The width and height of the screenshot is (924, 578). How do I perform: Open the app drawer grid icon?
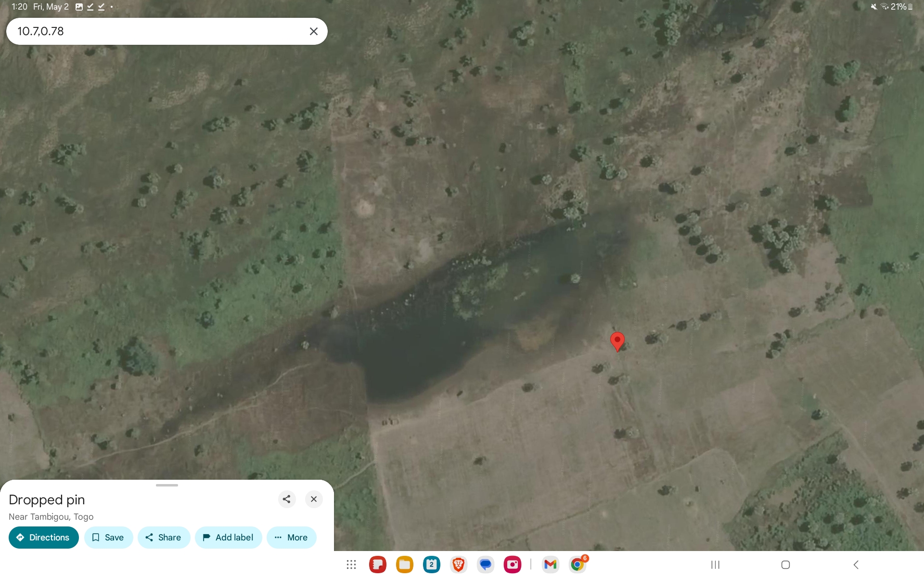click(351, 565)
